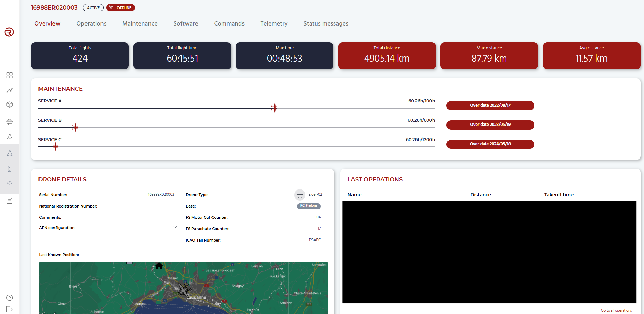Click serial number link 16988ER020003 in details

(161, 195)
